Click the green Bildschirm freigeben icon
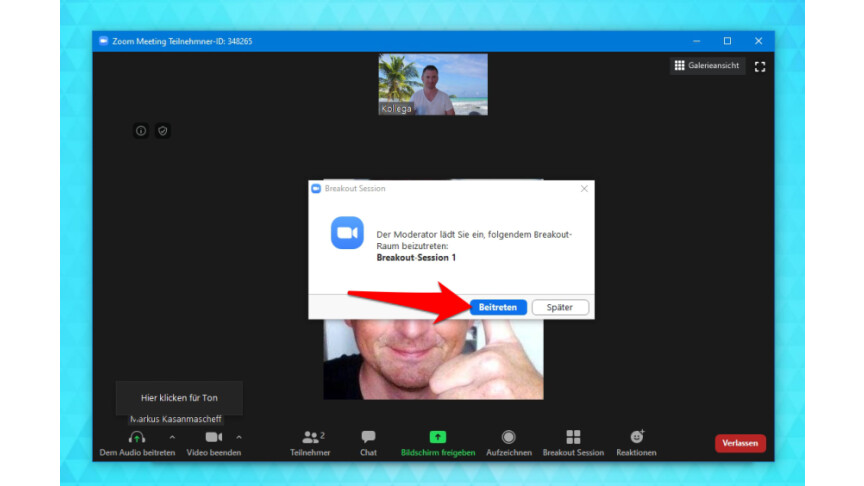Image resolution: width=864 pixels, height=486 pixels. coord(438,437)
